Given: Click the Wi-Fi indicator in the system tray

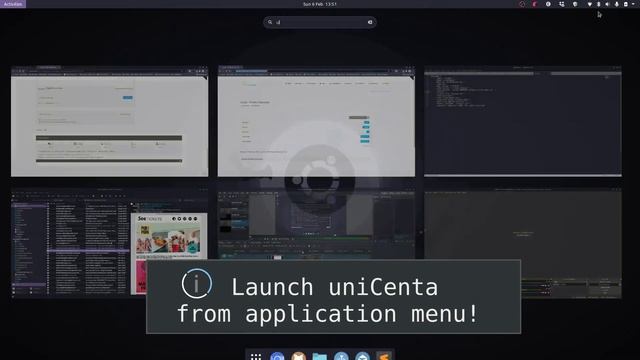Looking at the screenshot, I should [x=589, y=4].
